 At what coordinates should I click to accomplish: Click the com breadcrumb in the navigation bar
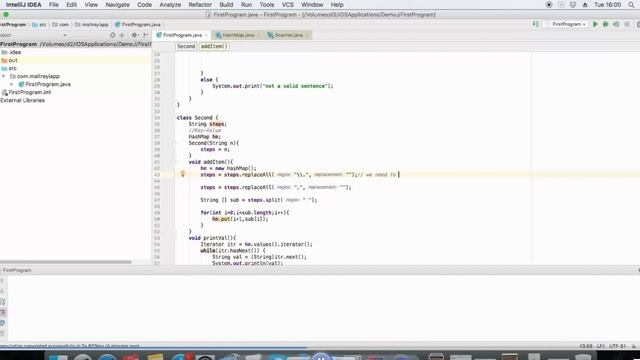click(60, 24)
